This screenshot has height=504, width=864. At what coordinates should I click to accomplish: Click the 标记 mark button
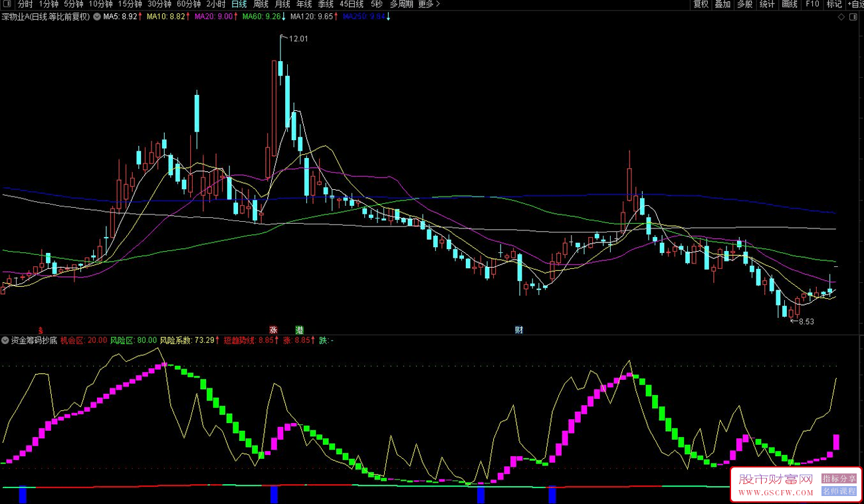(x=834, y=4)
